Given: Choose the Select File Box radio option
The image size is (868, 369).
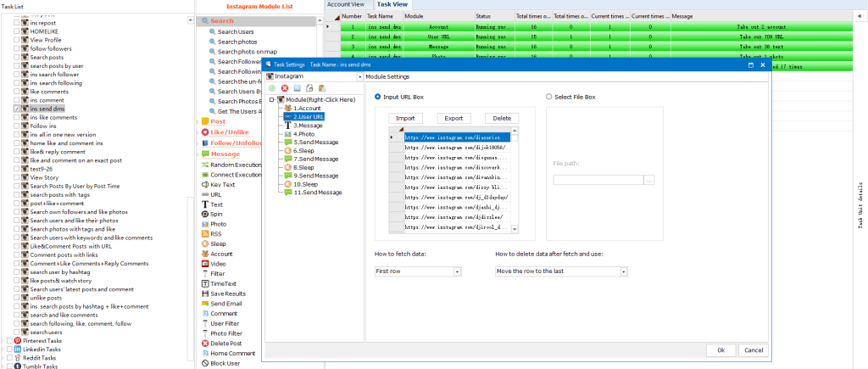Looking at the screenshot, I should [549, 97].
